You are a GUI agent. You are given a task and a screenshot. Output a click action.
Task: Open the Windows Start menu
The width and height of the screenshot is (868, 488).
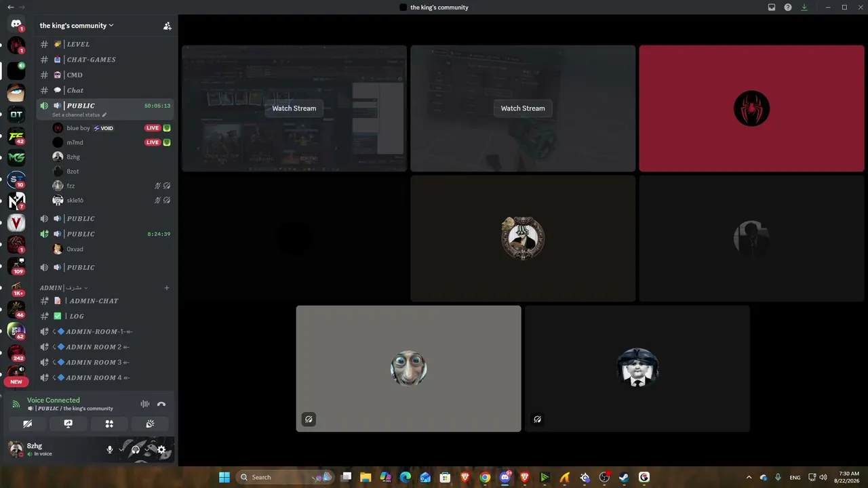click(x=224, y=477)
